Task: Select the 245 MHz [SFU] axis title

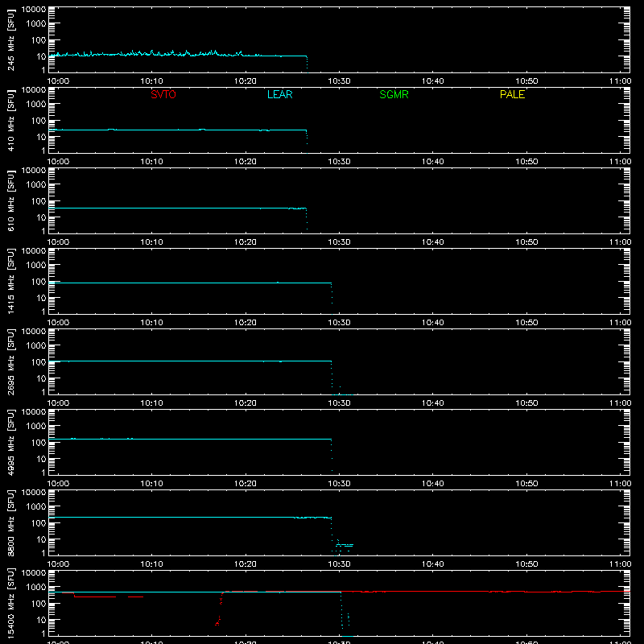Action: tap(10, 39)
